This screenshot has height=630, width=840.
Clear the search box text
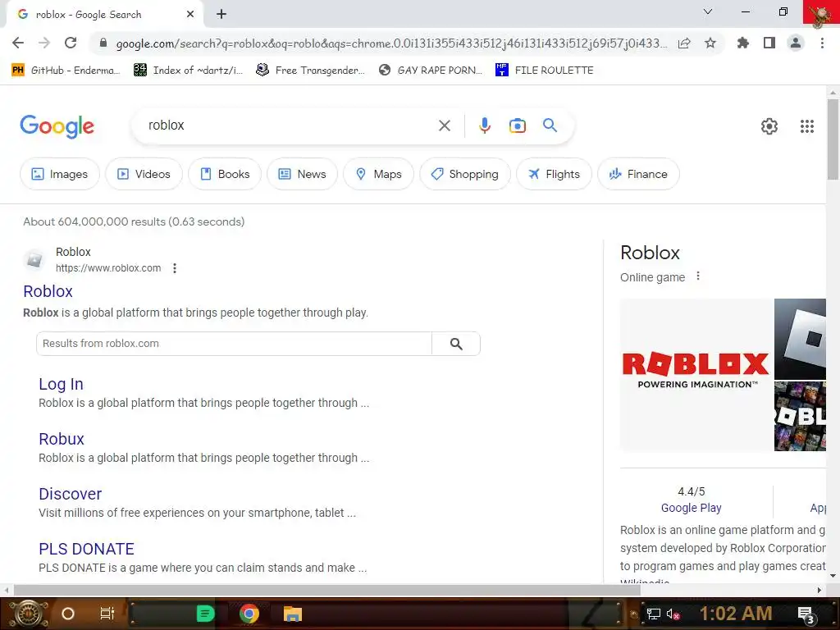coord(444,126)
